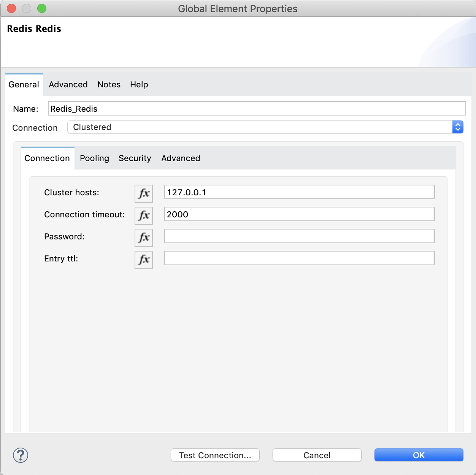Click the Password input field

pos(299,236)
